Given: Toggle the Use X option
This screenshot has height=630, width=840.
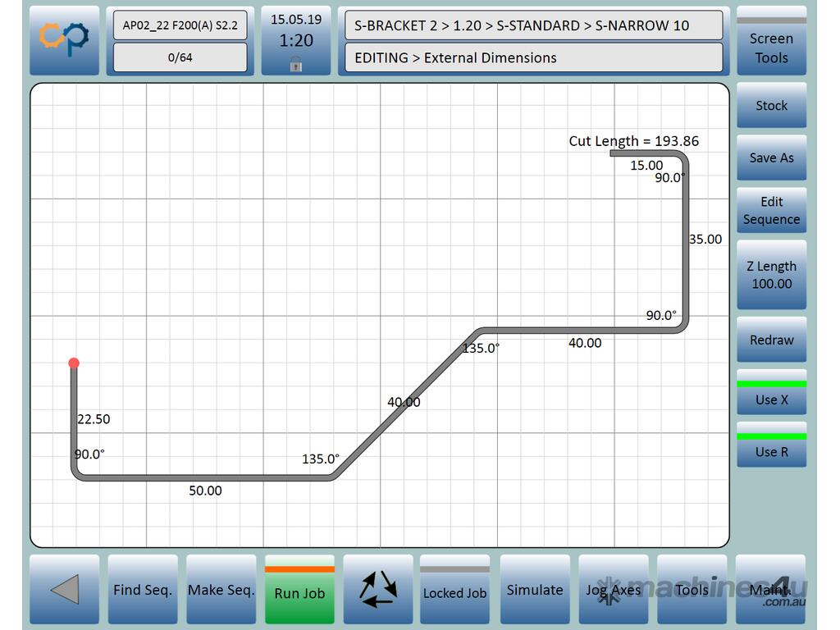Looking at the screenshot, I should [x=771, y=396].
